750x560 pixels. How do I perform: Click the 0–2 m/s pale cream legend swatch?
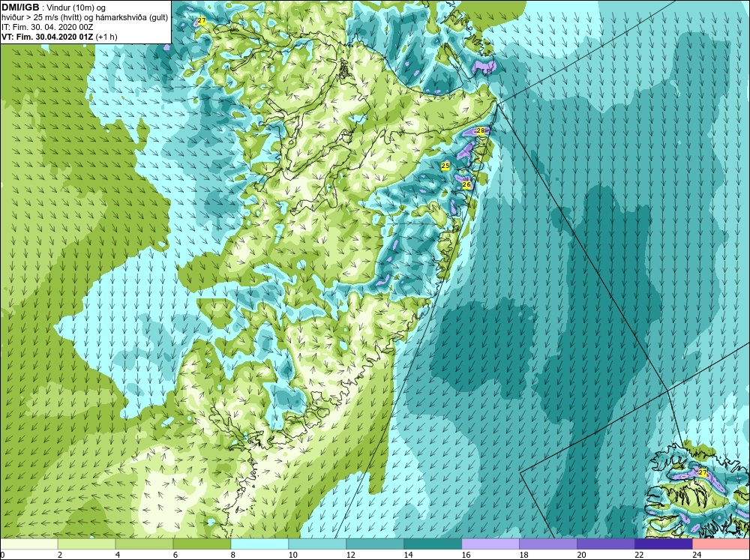(28, 544)
